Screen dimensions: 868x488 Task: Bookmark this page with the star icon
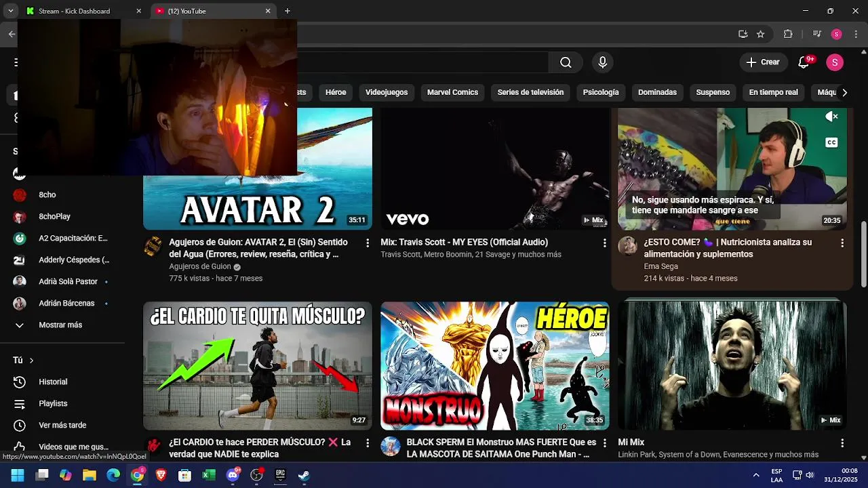pos(761,34)
